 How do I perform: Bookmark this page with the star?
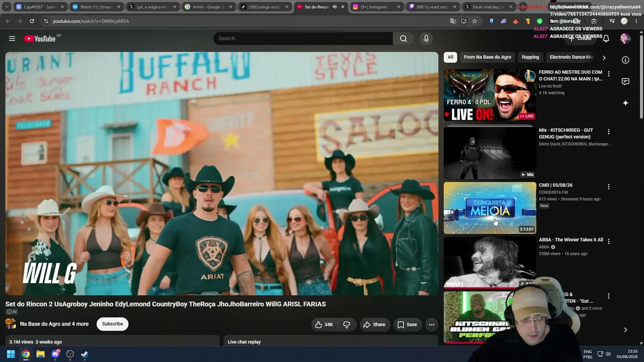pos(474,21)
